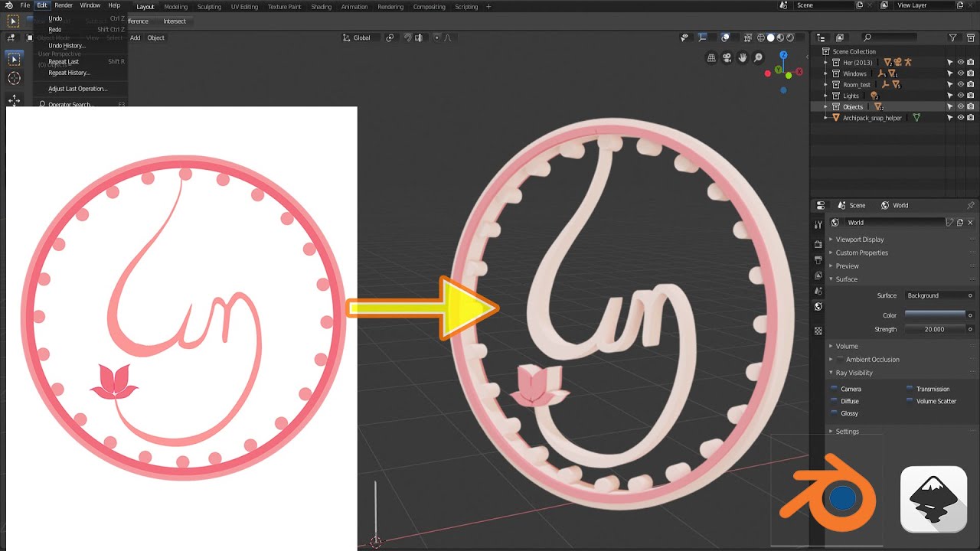The width and height of the screenshot is (980, 551).
Task: Switch to the UV Editing workspace tab
Action: pyautogui.click(x=245, y=7)
